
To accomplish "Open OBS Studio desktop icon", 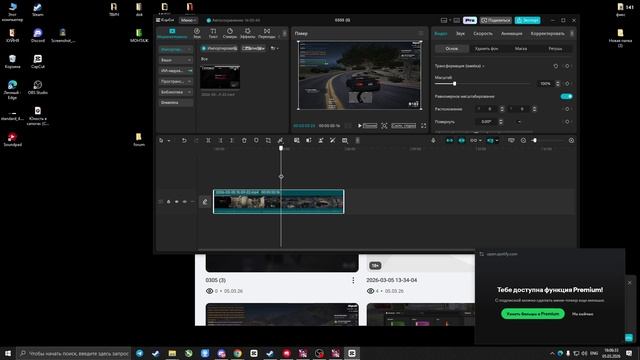I will (x=38, y=87).
